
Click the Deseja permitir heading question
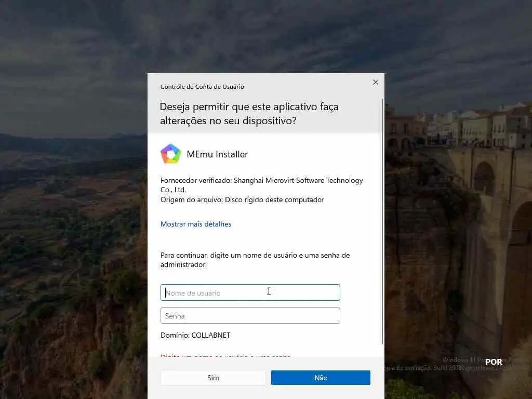point(249,114)
